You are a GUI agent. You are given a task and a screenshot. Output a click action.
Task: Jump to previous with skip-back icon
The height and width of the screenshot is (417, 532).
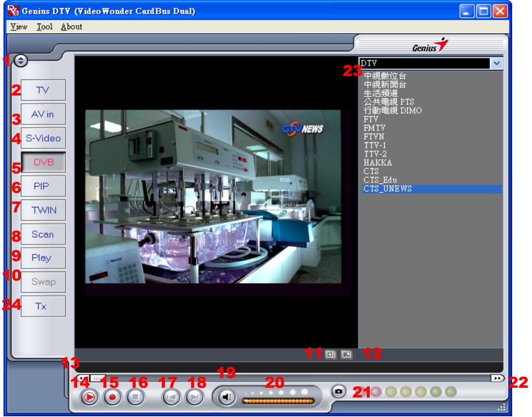171,397
